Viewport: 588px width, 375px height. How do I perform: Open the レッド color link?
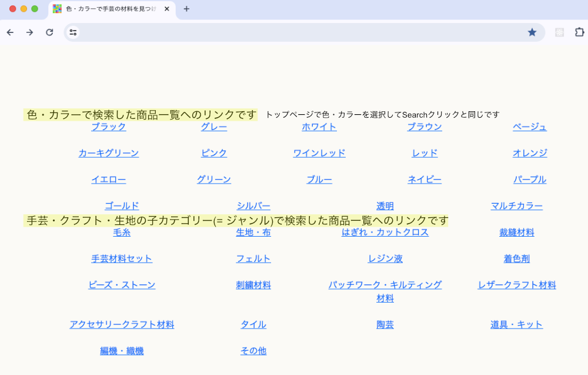425,153
